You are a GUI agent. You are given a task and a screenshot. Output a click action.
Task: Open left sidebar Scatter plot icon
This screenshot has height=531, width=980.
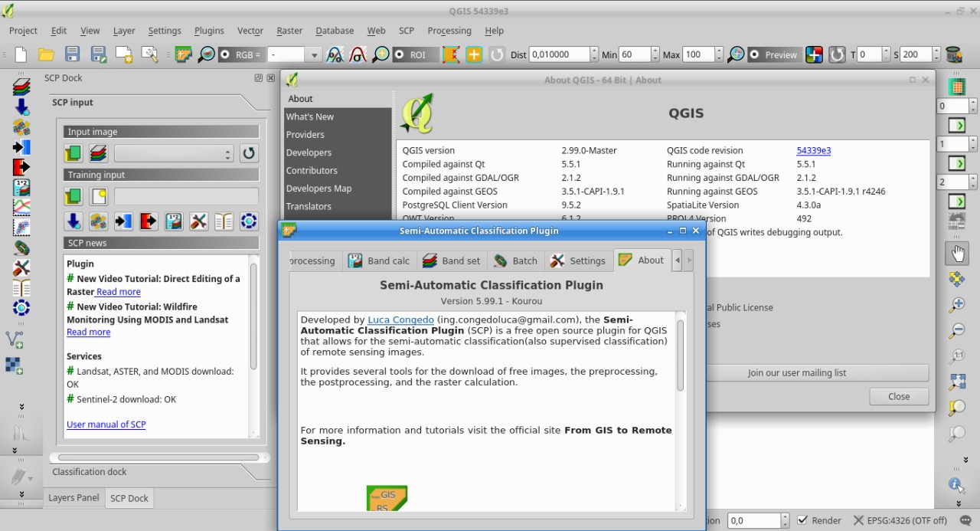(21, 228)
